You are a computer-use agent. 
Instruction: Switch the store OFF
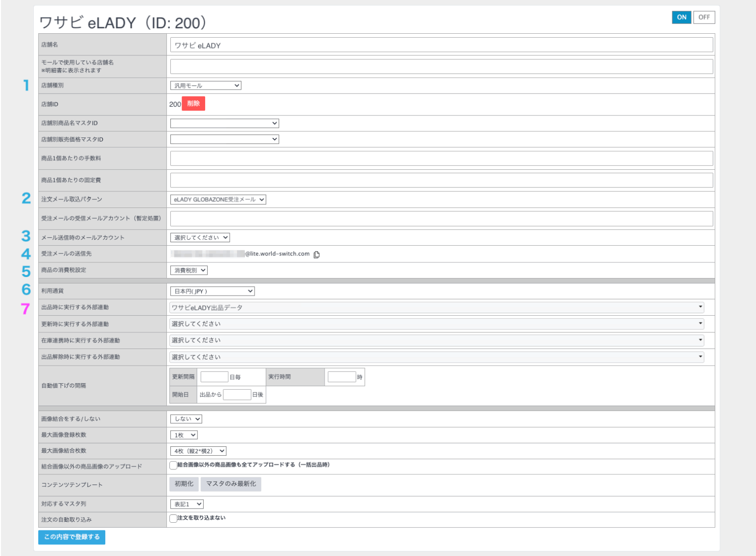704,17
